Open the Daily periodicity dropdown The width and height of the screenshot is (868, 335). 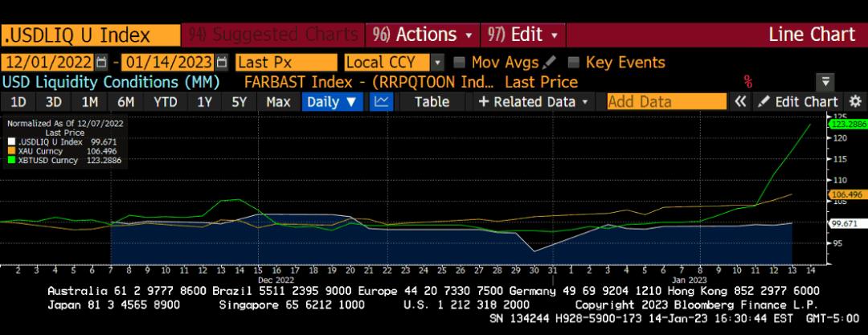[333, 102]
